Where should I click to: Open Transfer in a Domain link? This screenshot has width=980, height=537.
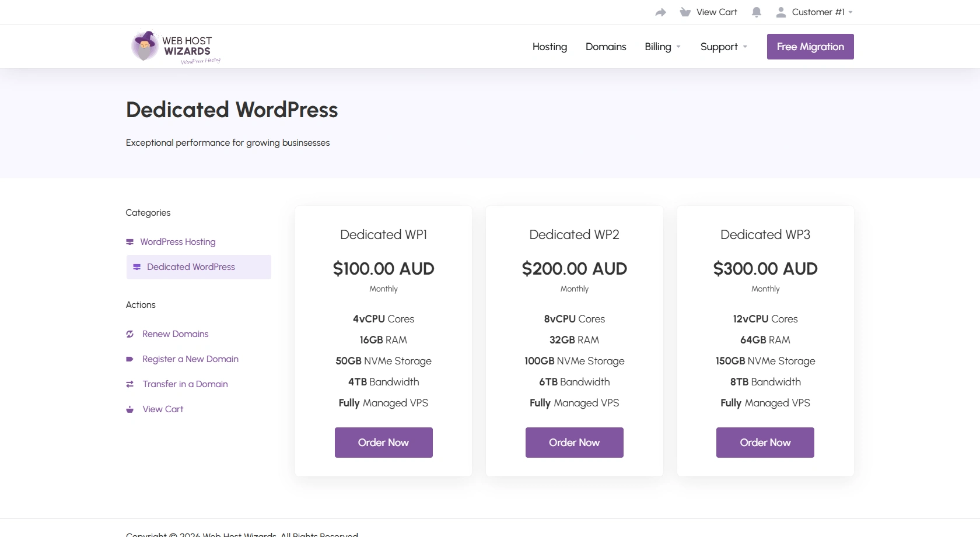point(185,384)
